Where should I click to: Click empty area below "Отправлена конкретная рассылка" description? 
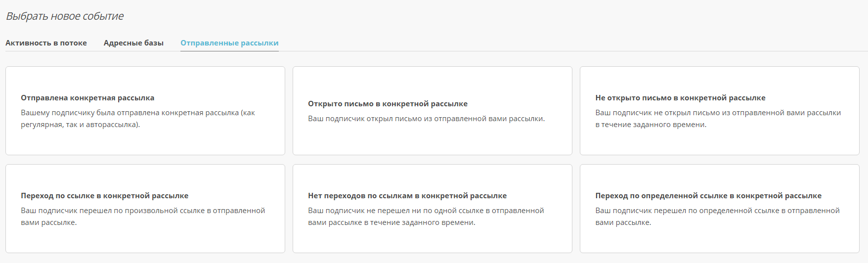pyautogui.click(x=145, y=142)
